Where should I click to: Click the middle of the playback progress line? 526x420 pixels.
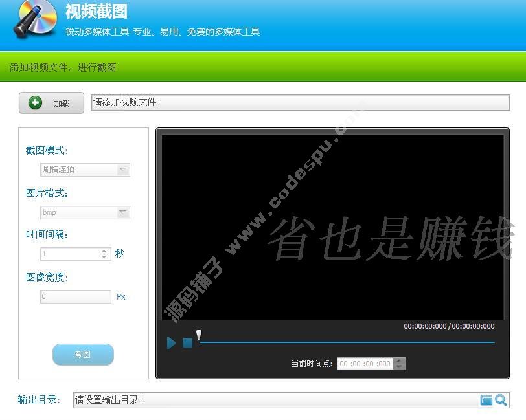(x=347, y=342)
